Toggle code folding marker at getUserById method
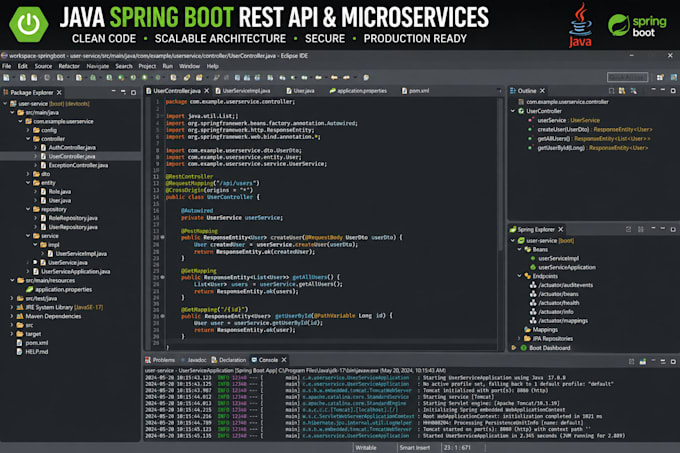 [163, 316]
